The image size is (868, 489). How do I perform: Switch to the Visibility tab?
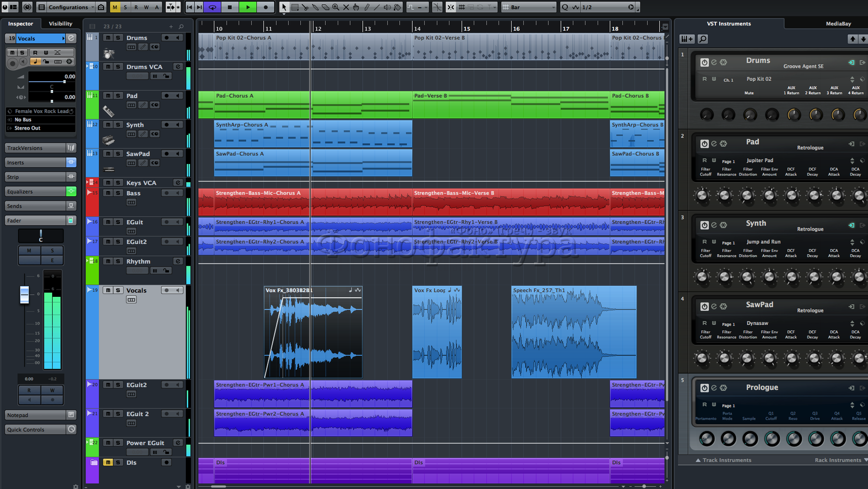pyautogui.click(x=60, y=23)
